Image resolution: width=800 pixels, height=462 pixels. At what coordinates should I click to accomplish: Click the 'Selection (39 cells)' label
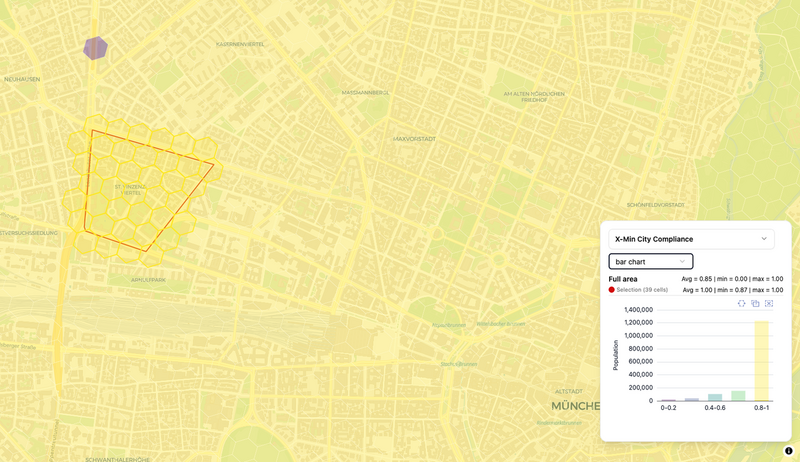(642, 290)
